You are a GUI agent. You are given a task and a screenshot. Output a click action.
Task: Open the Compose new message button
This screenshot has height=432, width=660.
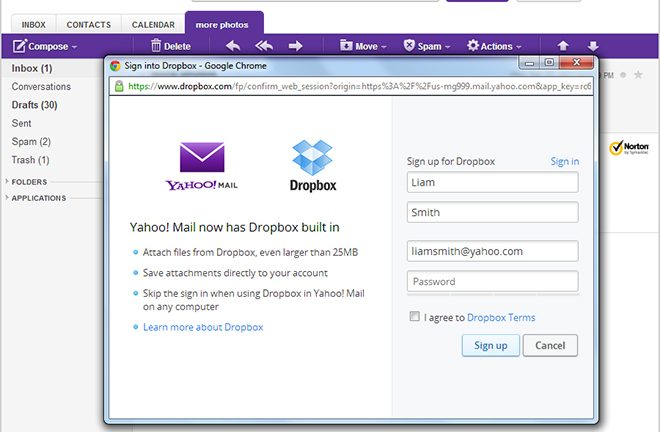[40, 46]
